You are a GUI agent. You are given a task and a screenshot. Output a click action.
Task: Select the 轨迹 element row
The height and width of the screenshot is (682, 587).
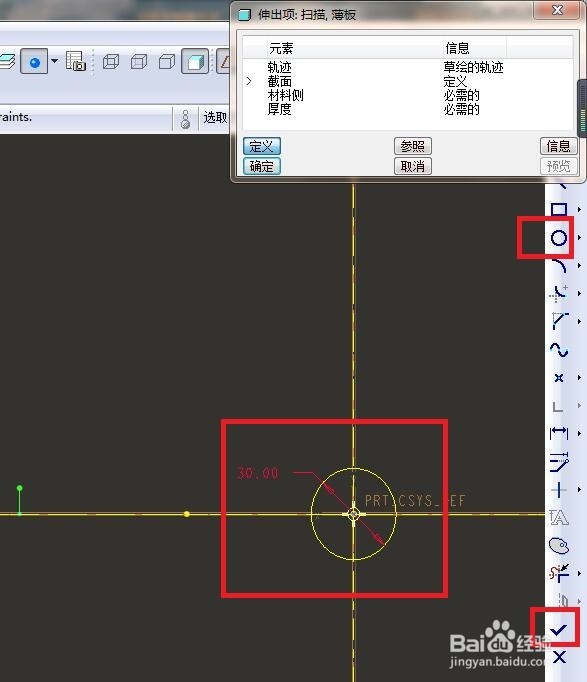tap(407, 67)
